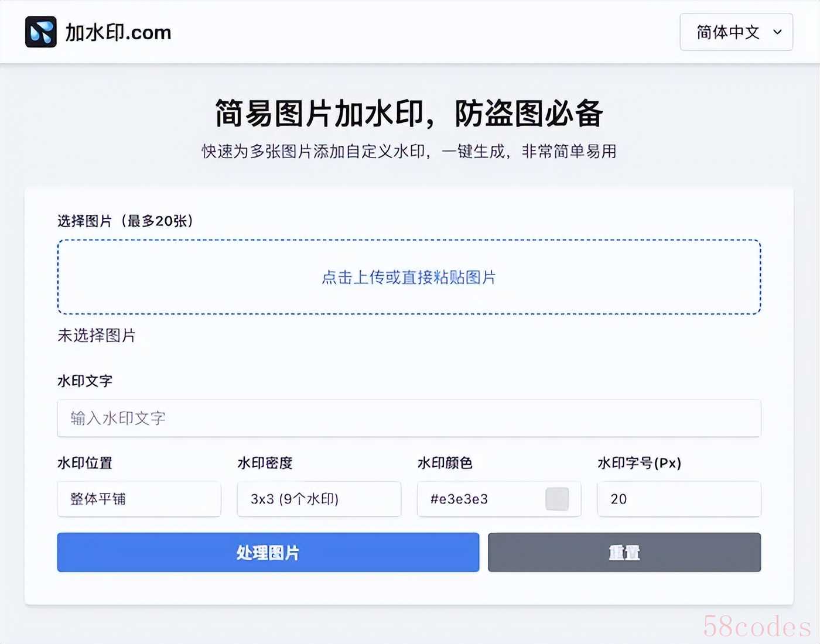Click the 点击上传或直接粘贴图片 upload area

409,277
